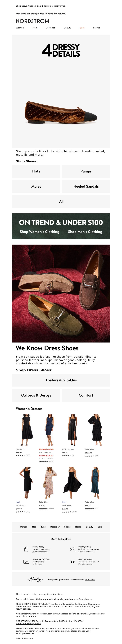Select the Flats shoe category button
122x644 pixels.
[36, 171]
